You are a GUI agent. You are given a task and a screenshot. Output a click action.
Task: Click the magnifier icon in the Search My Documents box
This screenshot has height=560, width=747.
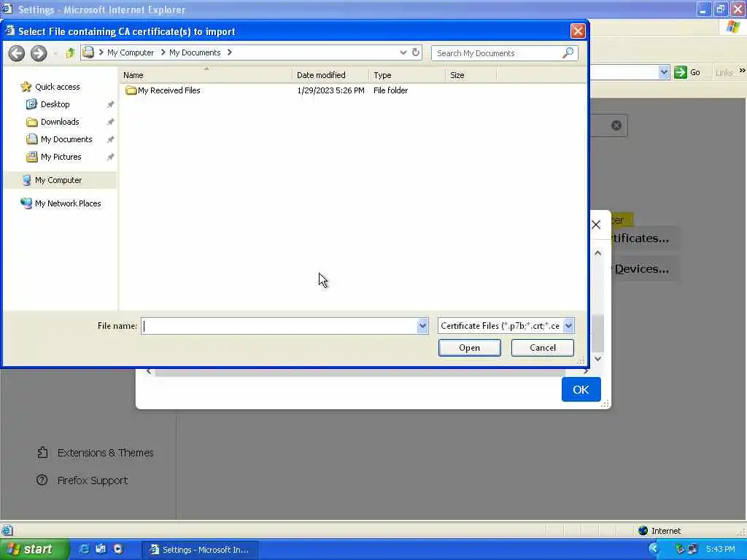pyautogui.click(x=568, y=52)
